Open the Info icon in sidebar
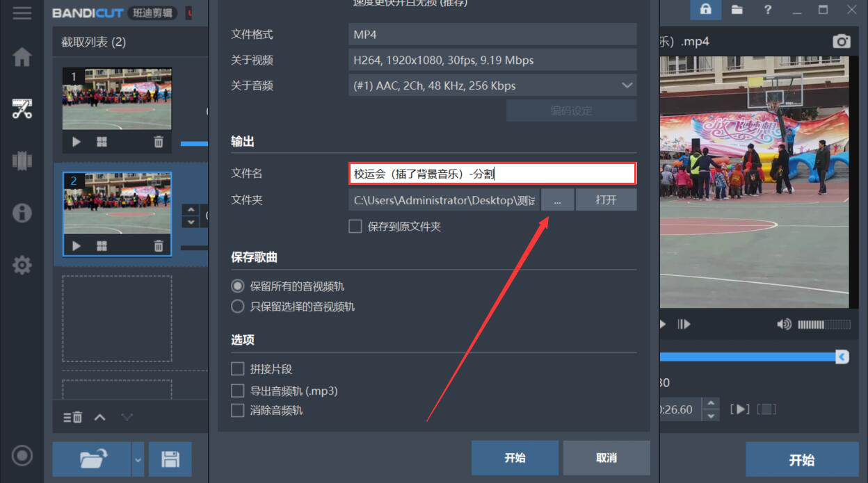868x483 pixels. (22, 213)
